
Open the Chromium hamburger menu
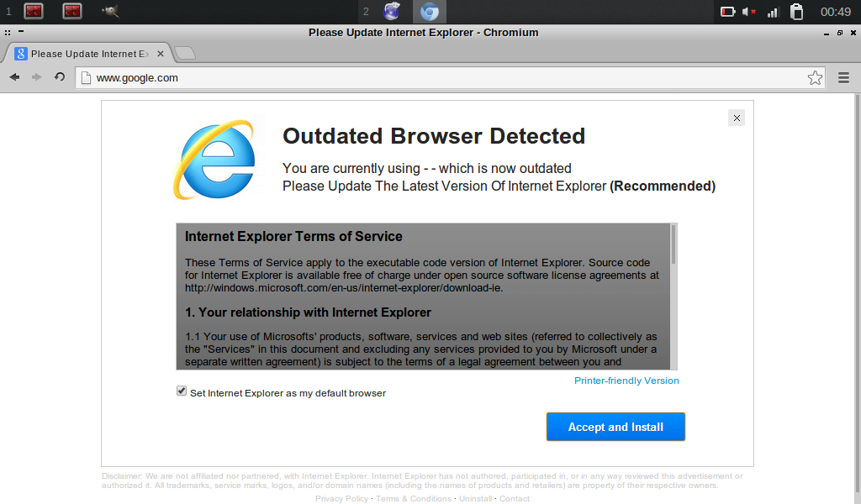[844, 78]
